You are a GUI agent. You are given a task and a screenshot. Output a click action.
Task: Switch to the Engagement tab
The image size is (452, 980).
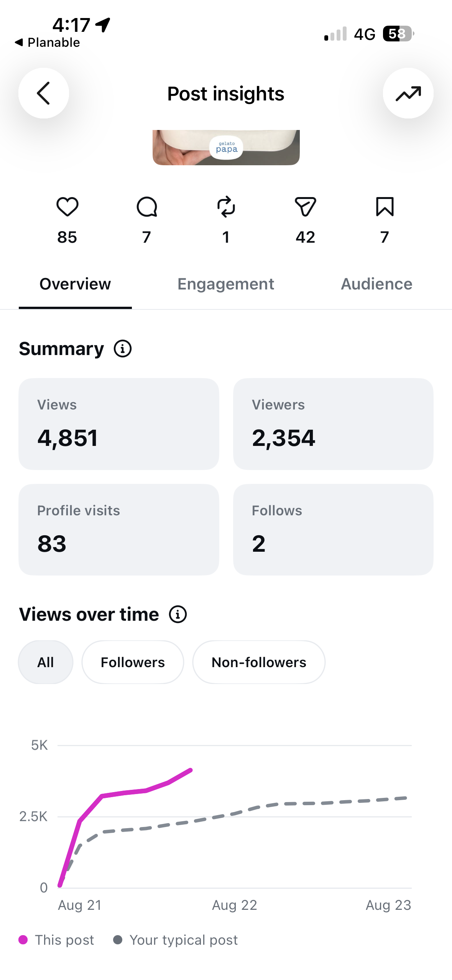(x=226, y=284)
